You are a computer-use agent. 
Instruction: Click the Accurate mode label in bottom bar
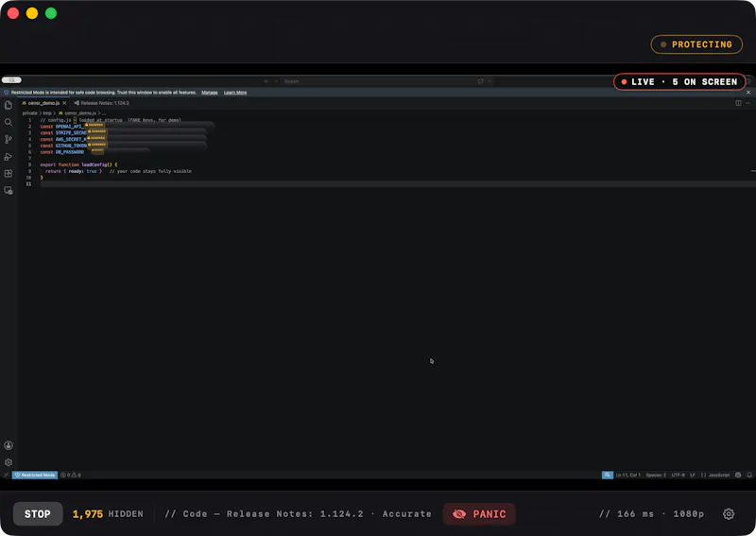[x=407, y=514]
